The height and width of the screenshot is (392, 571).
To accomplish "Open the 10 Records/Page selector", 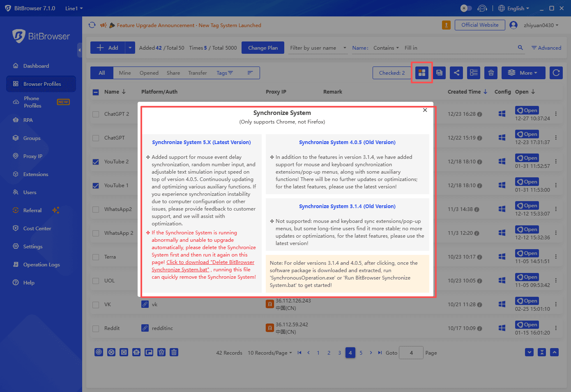I will click(x=270, y=353).
